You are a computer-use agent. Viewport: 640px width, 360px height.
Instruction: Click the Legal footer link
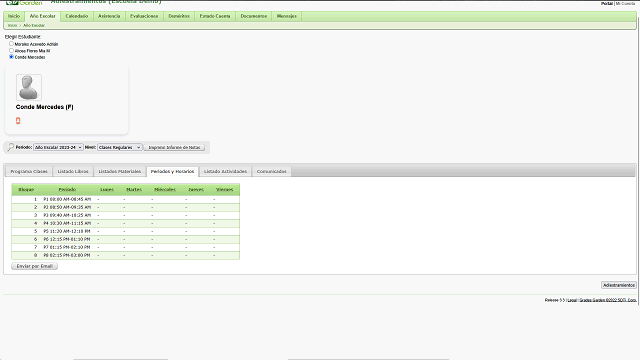(x=572, y=300)
